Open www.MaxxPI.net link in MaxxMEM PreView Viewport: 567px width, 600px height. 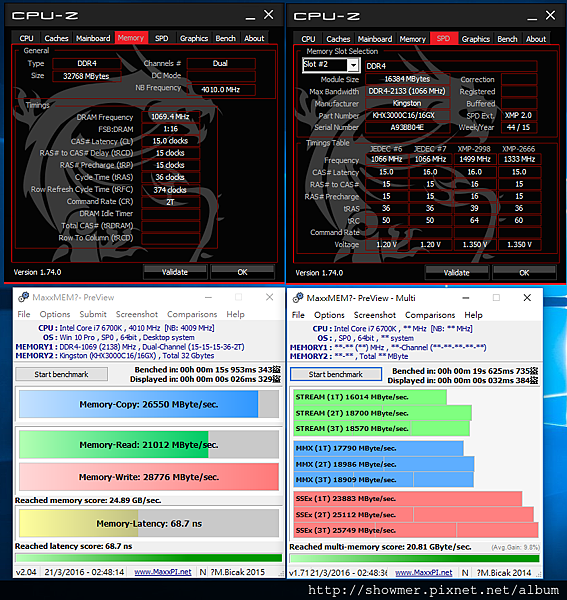163,572
